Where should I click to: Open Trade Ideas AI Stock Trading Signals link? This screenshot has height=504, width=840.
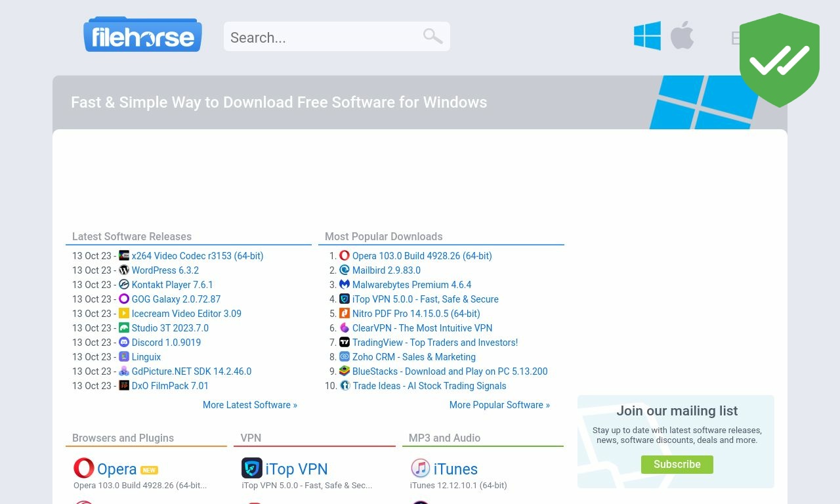click(x=430, y=386)
